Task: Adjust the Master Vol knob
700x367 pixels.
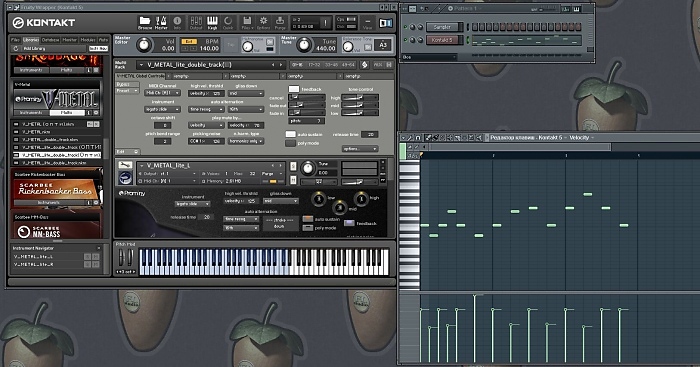Action: tap(144, 45)
